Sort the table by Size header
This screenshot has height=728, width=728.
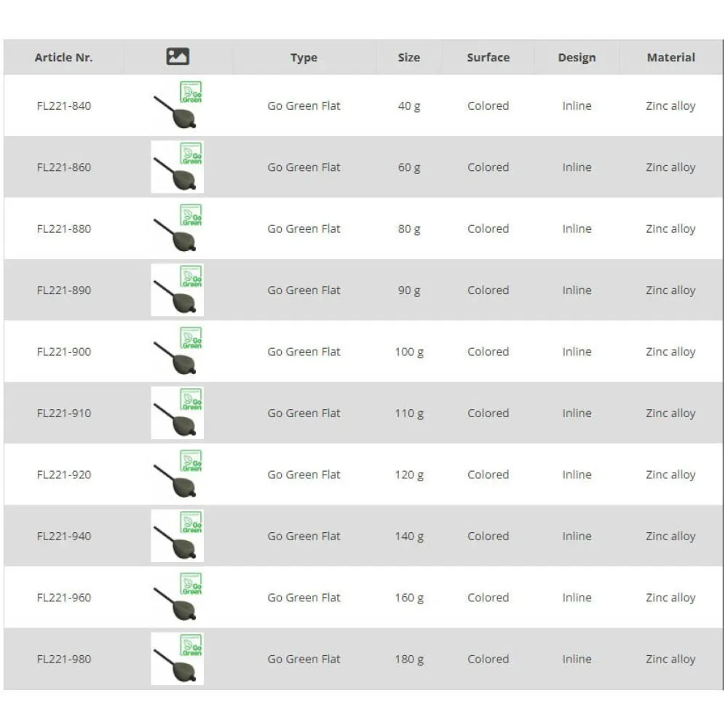(x=408, y=58)
